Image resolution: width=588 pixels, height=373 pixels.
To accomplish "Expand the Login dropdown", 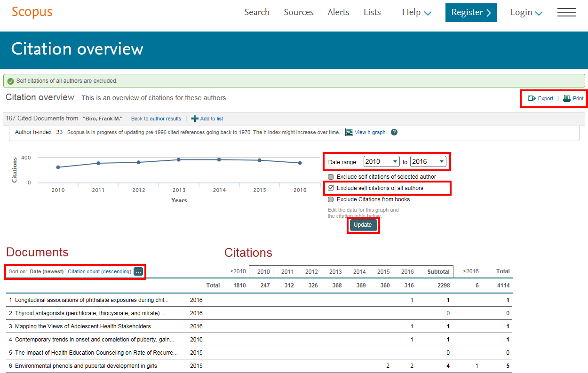I will pyautogui.click(x=526, y=12).
